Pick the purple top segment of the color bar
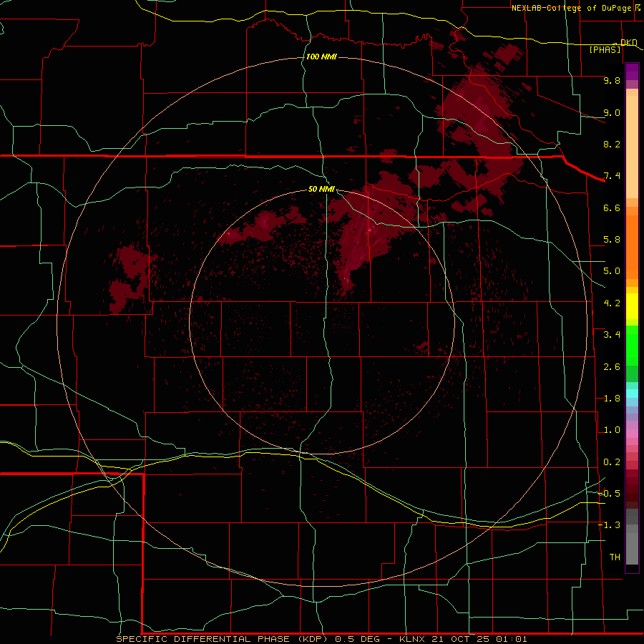 point(632,72)
